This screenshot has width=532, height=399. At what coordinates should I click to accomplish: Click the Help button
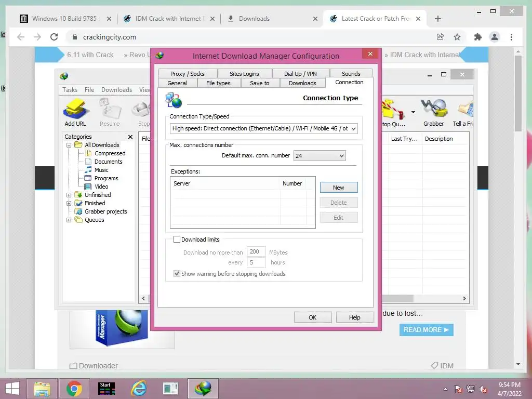tap(354, 317)
